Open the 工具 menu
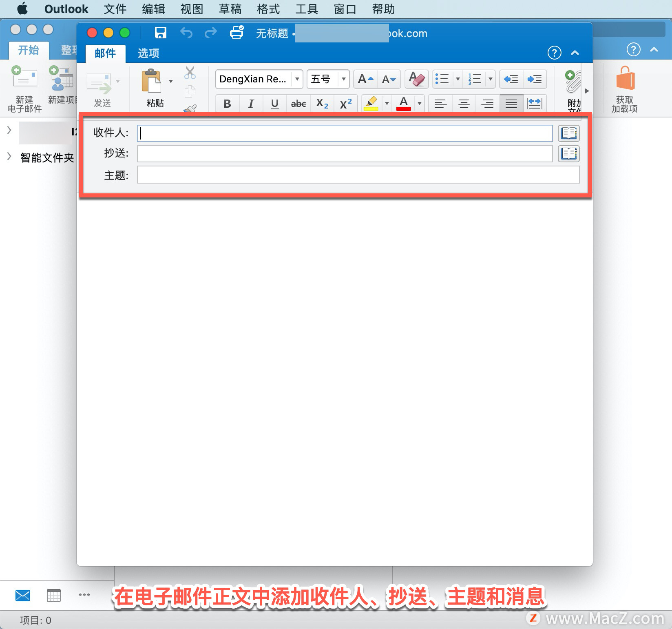This screenshot has height=629, width=672. click(x=307, y=9)
